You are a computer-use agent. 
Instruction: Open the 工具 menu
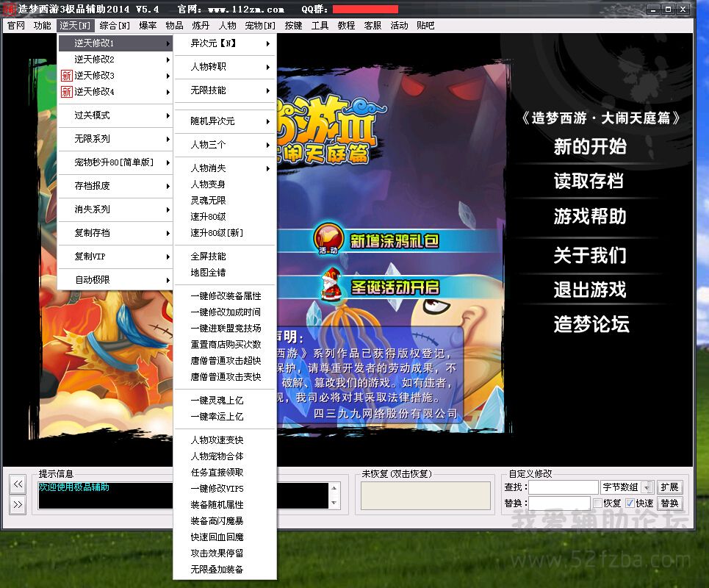(320, 26)
